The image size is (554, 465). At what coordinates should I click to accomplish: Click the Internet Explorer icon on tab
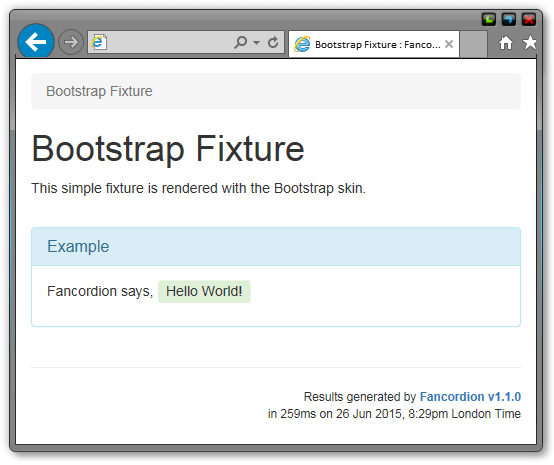click(302, 44)
